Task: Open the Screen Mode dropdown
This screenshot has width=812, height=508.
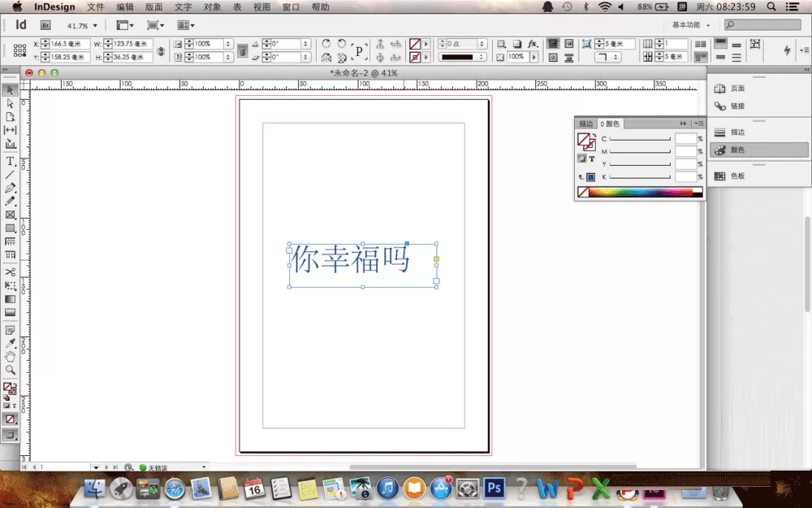Action: coord(155,25)
